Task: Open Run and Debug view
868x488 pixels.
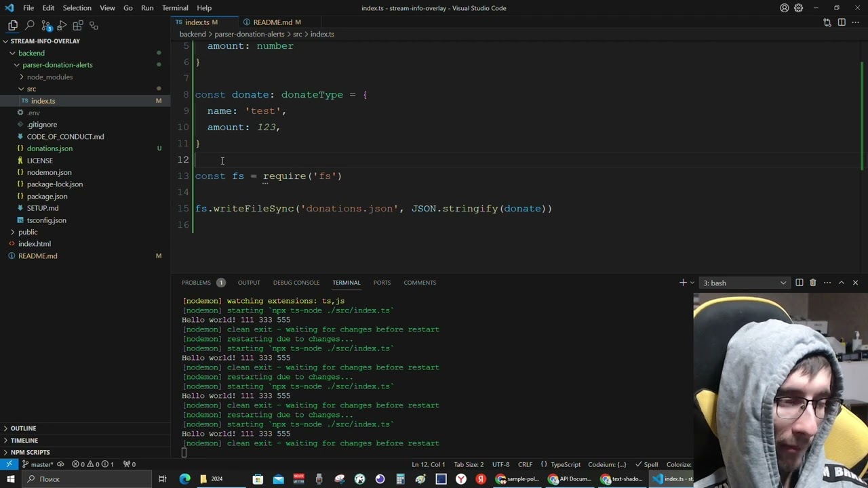Action: pyautogui.click(x=62, y=25)
